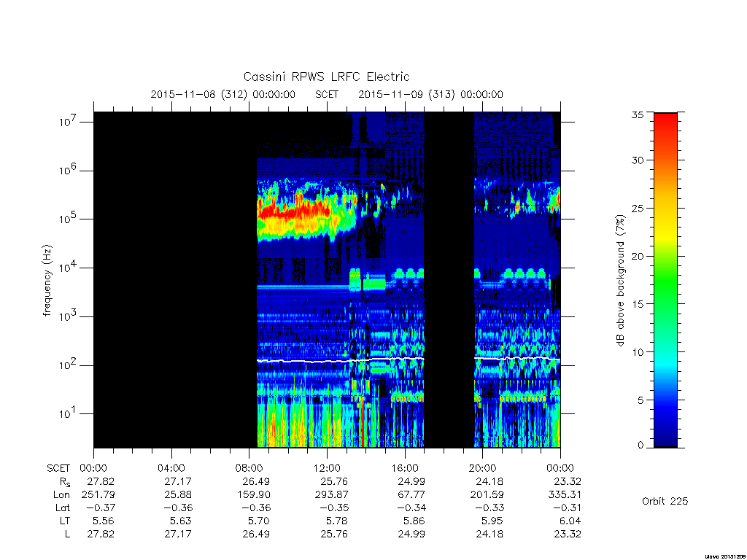Click the LT value 5.63
The height and width of the screenshot is (560, 747).
[181, 521]
